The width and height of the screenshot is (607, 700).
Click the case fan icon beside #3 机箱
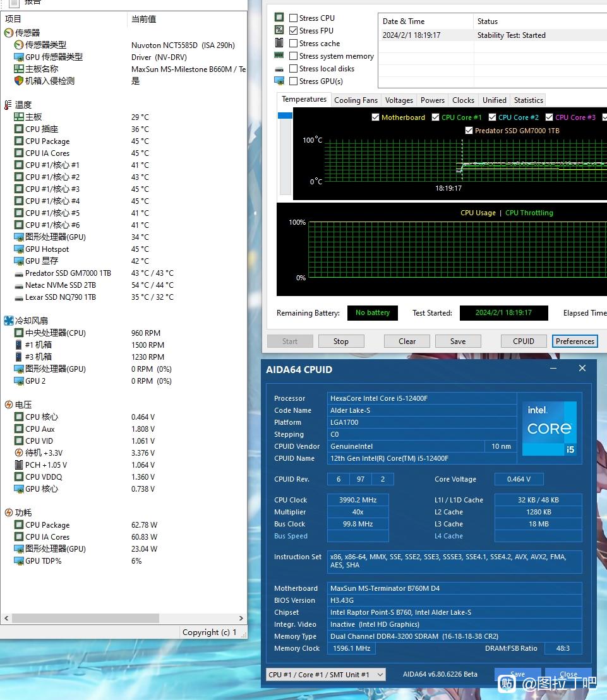click(x=18, y=357)
